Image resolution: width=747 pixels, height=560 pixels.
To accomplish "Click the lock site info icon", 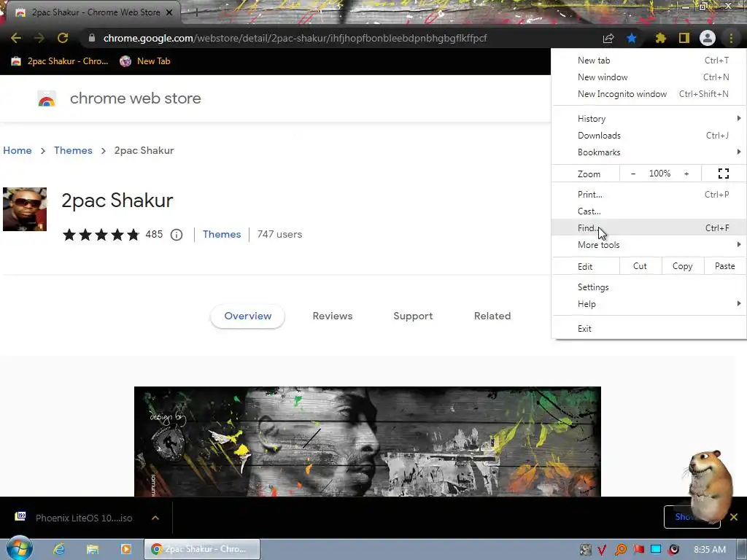I will pyautogui.click(x=91, y=38).
